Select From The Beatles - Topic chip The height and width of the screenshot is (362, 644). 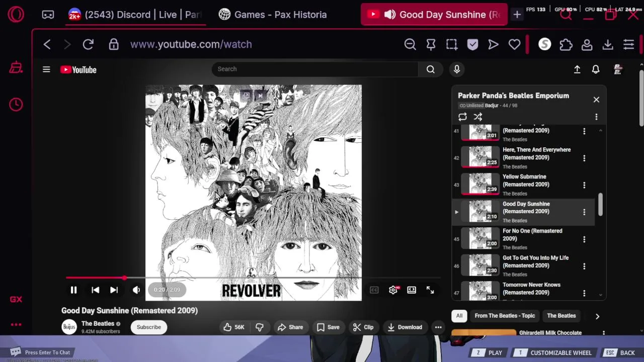(x=505, y=316)
